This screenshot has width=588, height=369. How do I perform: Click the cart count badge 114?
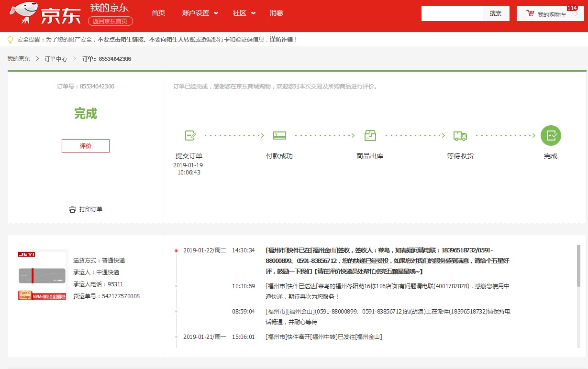[572, 8]
